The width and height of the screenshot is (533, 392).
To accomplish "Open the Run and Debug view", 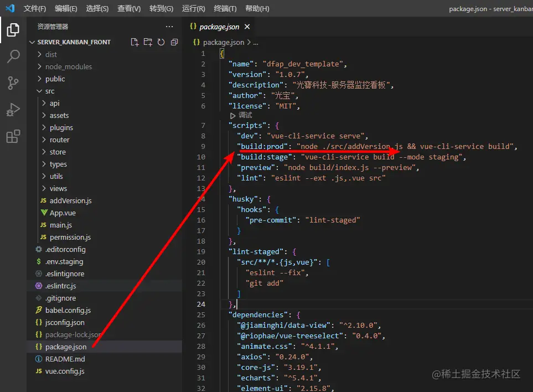I will (x=13, y=110).
